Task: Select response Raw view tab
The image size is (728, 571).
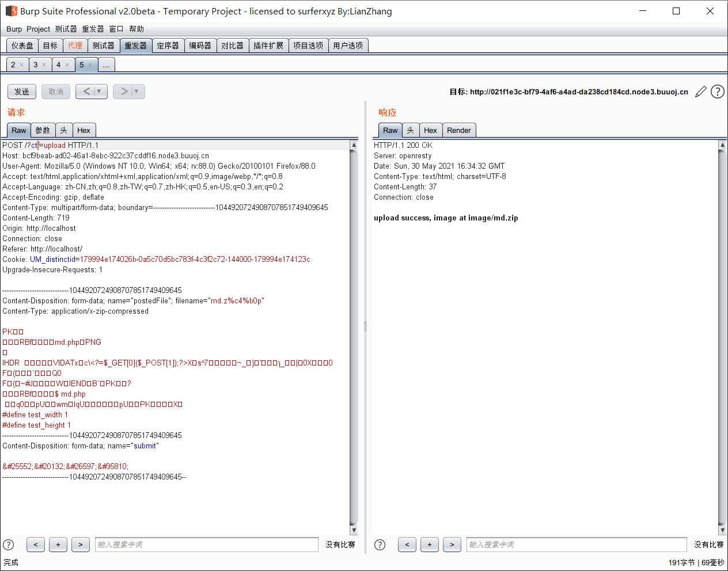Action: (x=390, y=131)
